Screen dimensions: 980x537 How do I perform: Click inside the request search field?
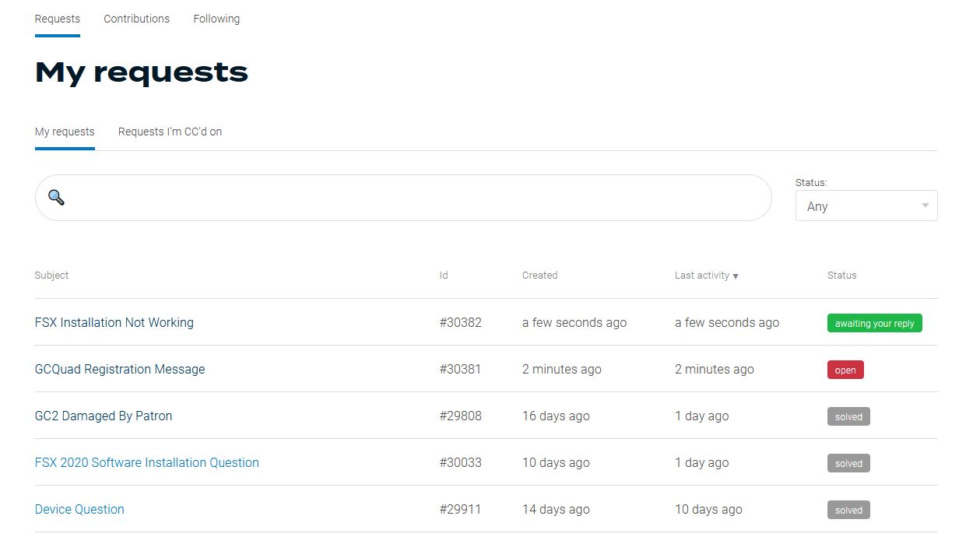click(413, 198)
